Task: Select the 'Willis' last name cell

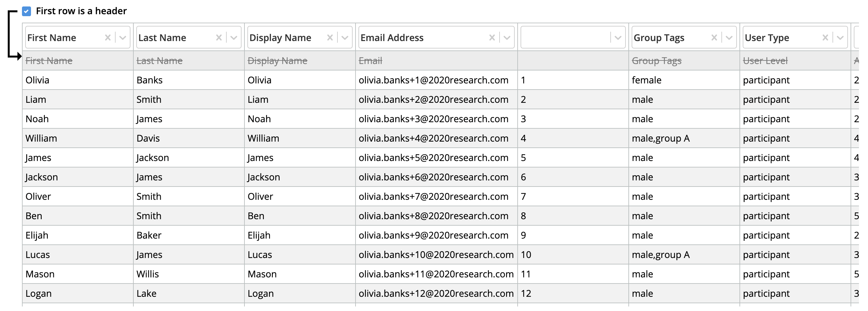Action: pos(189,274)
